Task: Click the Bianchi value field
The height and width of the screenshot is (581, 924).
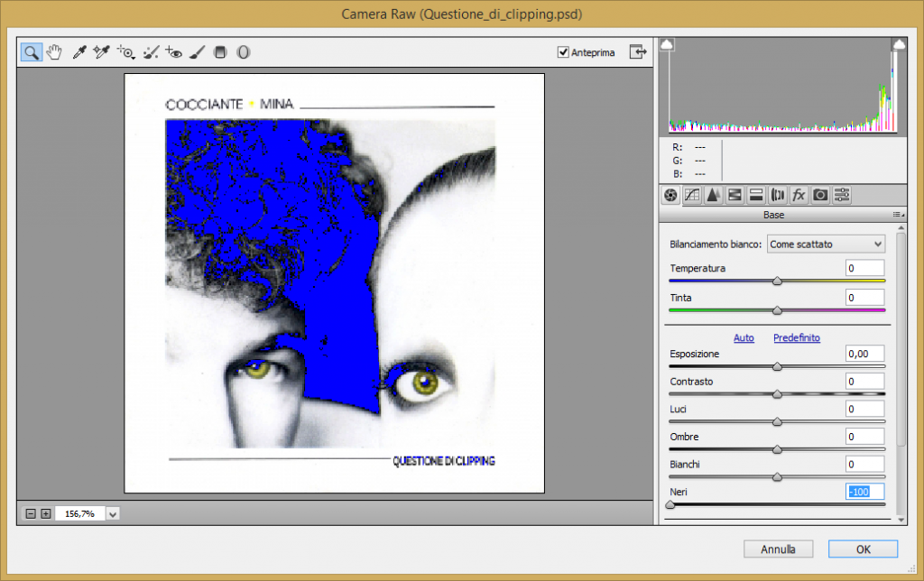Action: 864,465
